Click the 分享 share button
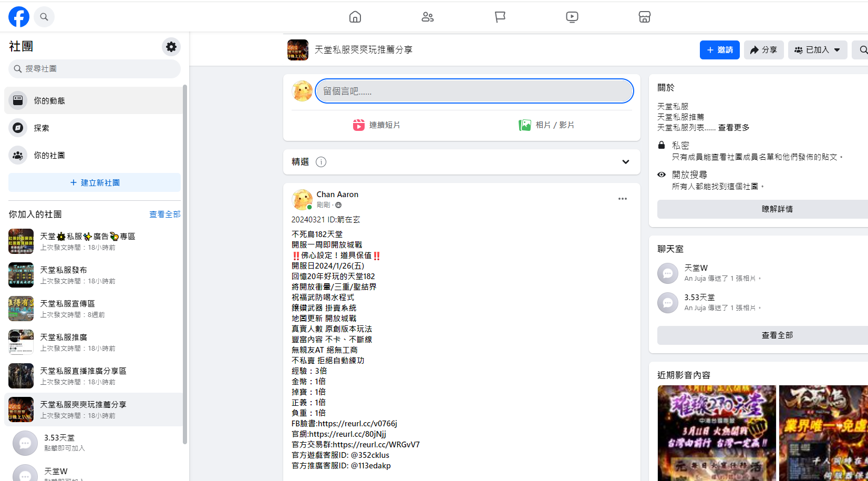The height and width of the screenshot is (481, 868). point(764,50)
